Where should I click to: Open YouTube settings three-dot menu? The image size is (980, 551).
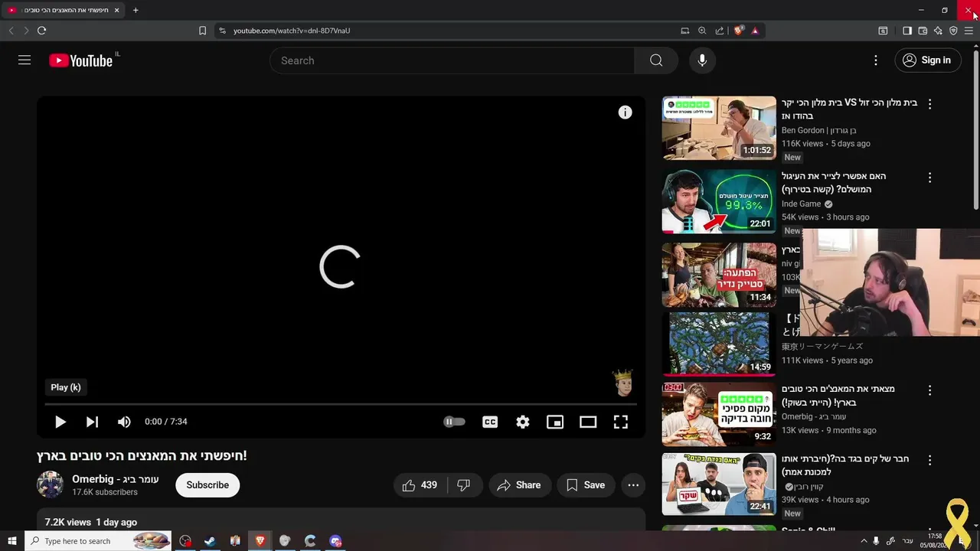[876, 60]
